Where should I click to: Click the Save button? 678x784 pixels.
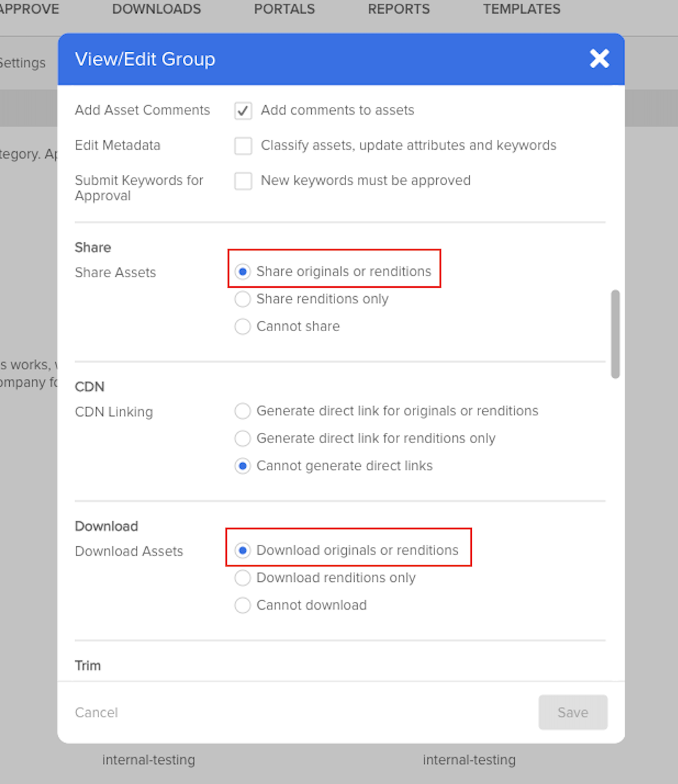[x=573, y=713]
